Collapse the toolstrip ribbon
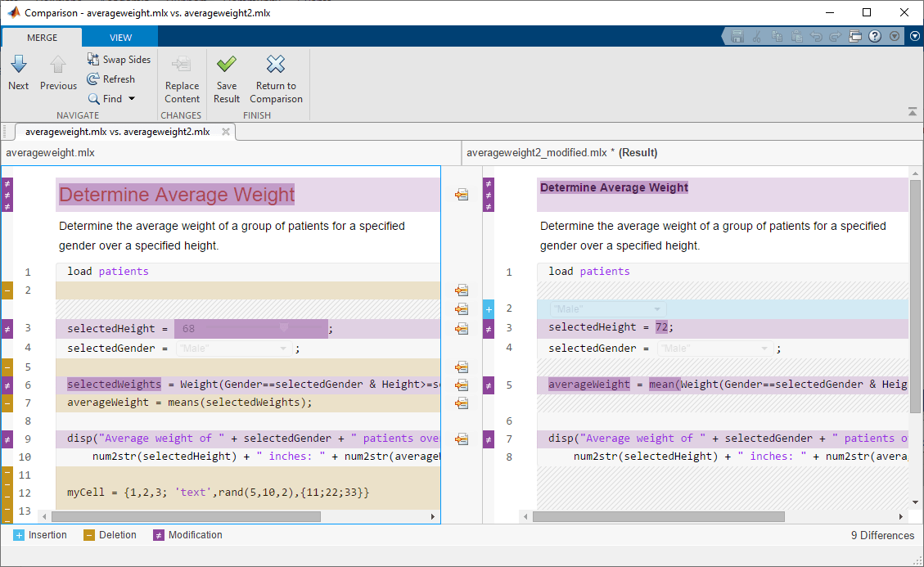 pyautogui.click(x=913, y=111)
